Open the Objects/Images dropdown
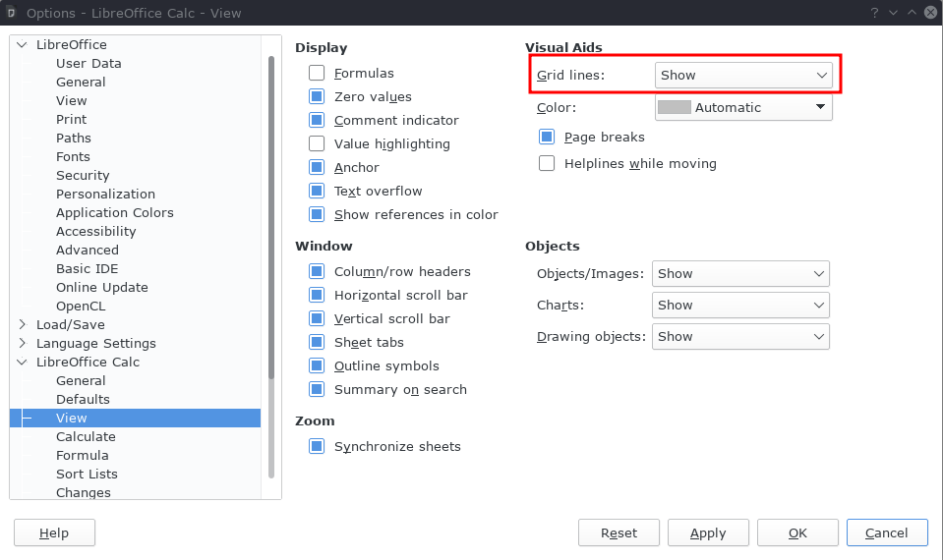This screenshot has height=560, width=943. 740,273
